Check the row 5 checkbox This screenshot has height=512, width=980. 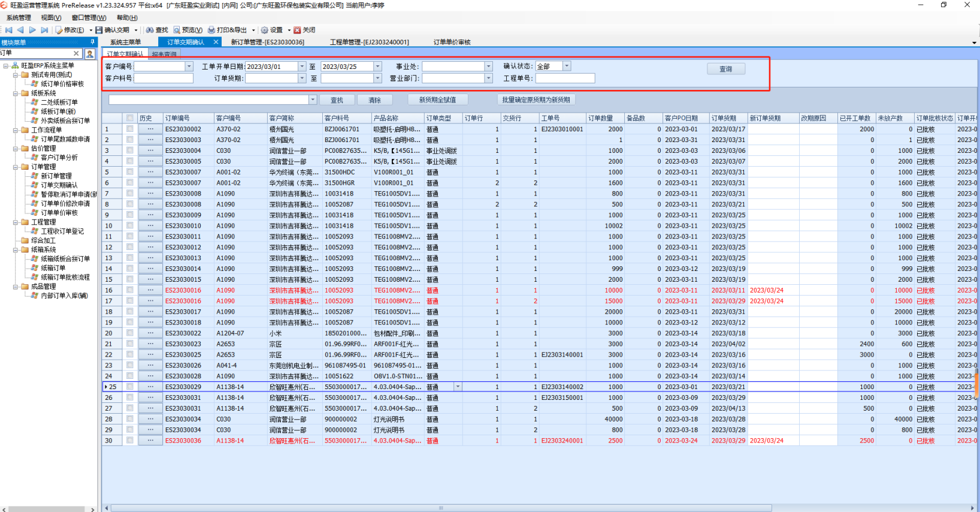(x=130, y=172)
